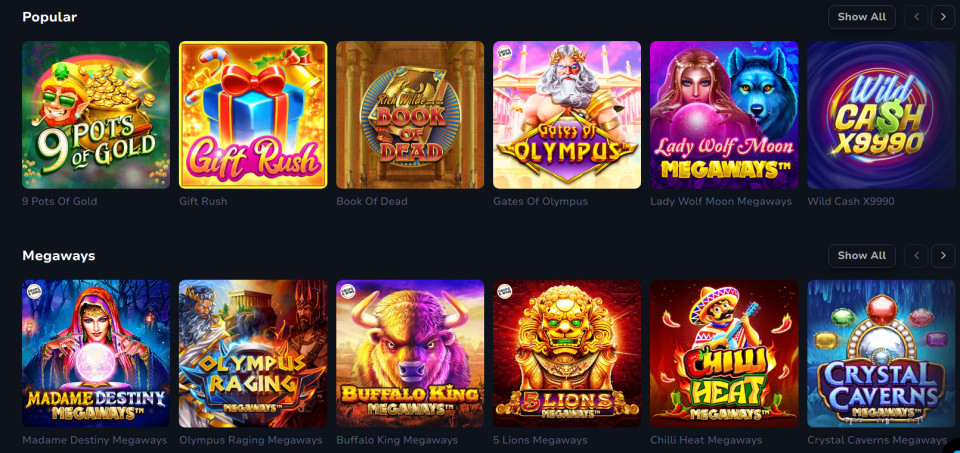Open Wild Cash X9990 game
Viewport: 960px width, 453px height.
tap(881, 115)
